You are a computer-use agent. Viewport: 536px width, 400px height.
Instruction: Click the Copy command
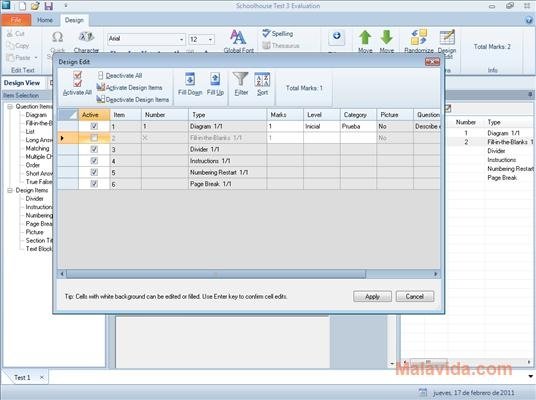pyautogui.click(x=18, y=45)
